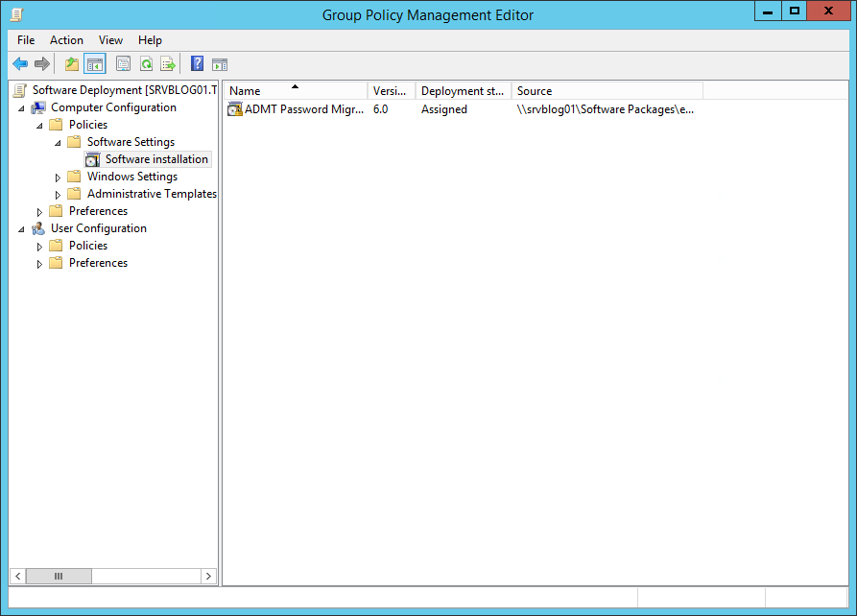Open Help via the blue question mark icon
The width and height of the screenshot is (857, 616).
196,63
